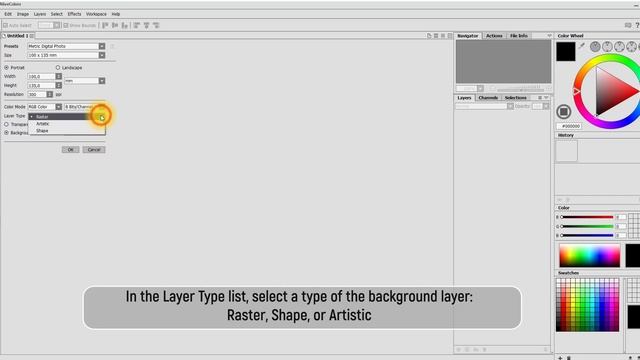Confirm the new image with OK
640x360 pixels.
pos(71,150)
